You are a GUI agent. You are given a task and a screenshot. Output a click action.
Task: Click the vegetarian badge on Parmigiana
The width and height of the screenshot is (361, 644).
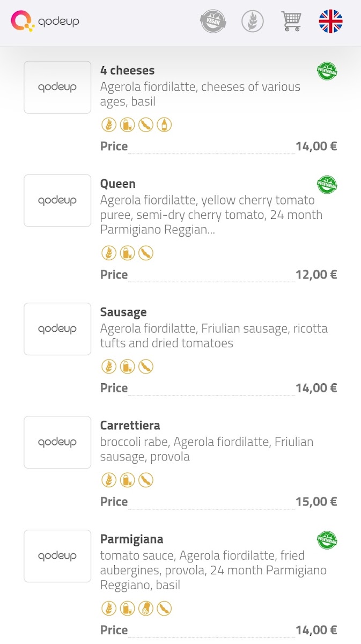[x=327, y=540]
